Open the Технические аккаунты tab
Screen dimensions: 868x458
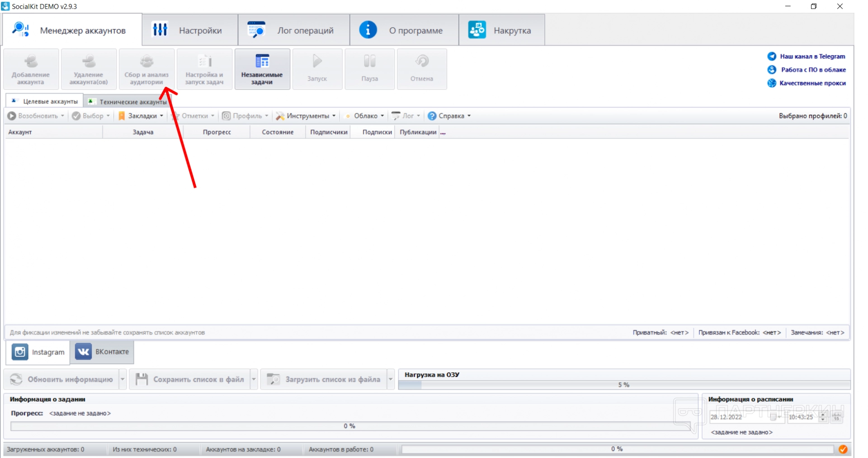coord(128,102)
